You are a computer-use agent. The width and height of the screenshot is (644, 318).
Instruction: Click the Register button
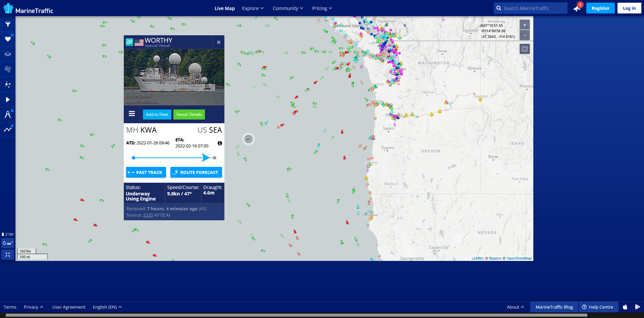coord(600,8)
